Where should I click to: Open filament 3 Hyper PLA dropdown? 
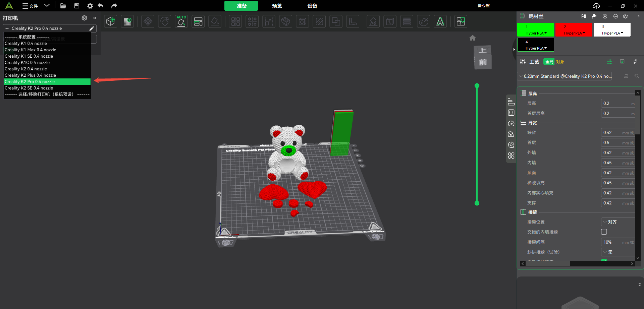[x=612, y=30]
